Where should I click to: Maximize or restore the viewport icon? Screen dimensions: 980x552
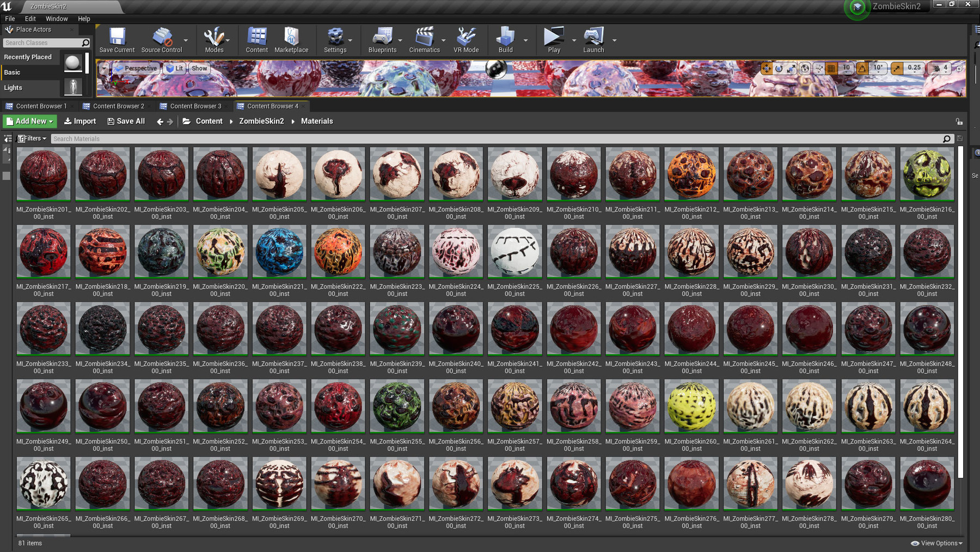click(959, 68)
